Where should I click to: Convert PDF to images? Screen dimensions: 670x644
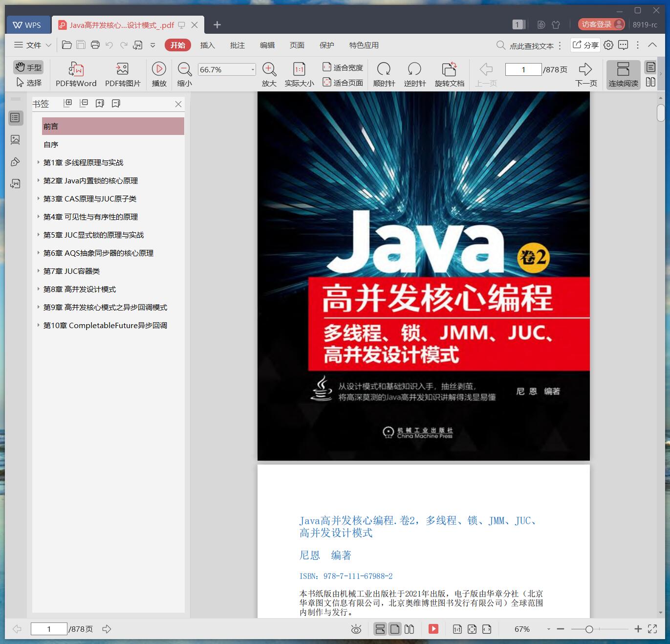click(x=123, y=74)
